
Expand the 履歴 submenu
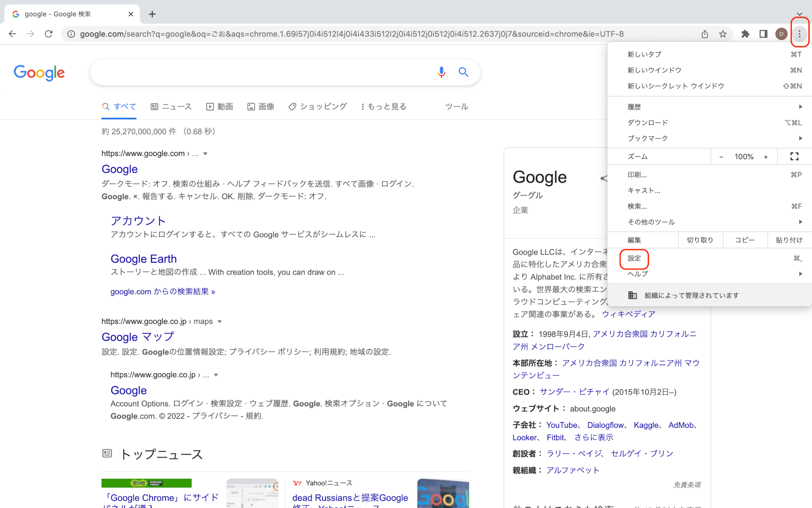tap(710, 106)
